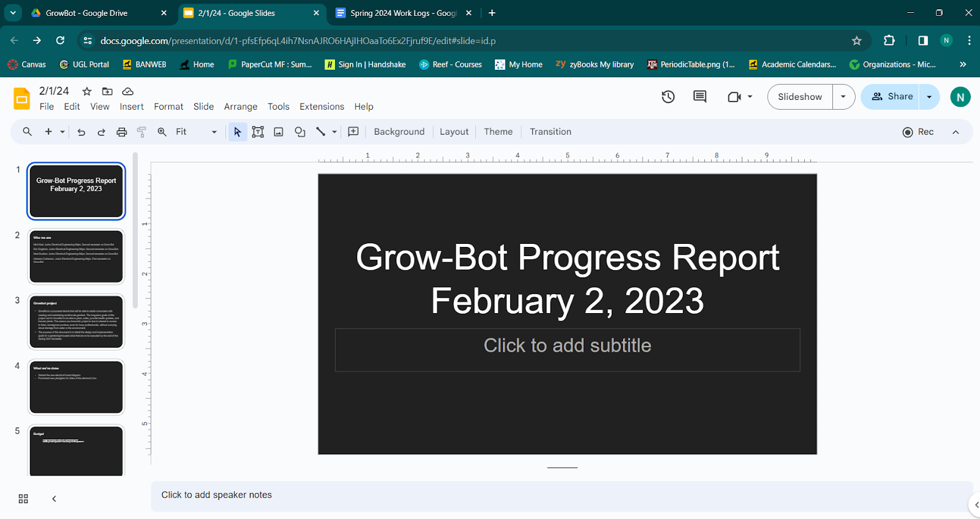The height and width of the screenshot is (519, 980).
Task: Select the line tool
Action: (x=320, y=132)
